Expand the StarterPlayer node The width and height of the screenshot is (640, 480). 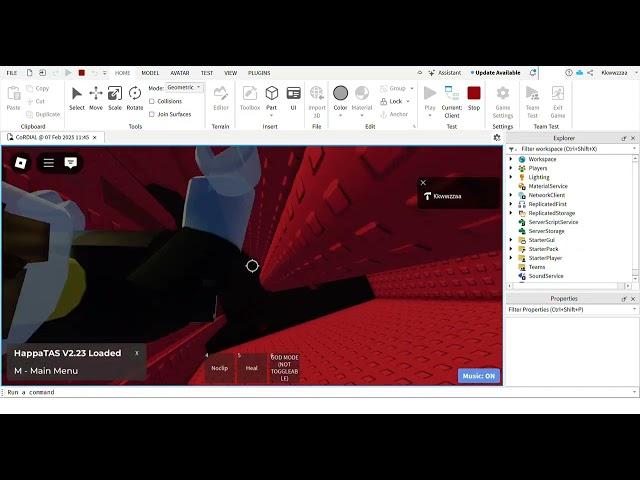511,258
